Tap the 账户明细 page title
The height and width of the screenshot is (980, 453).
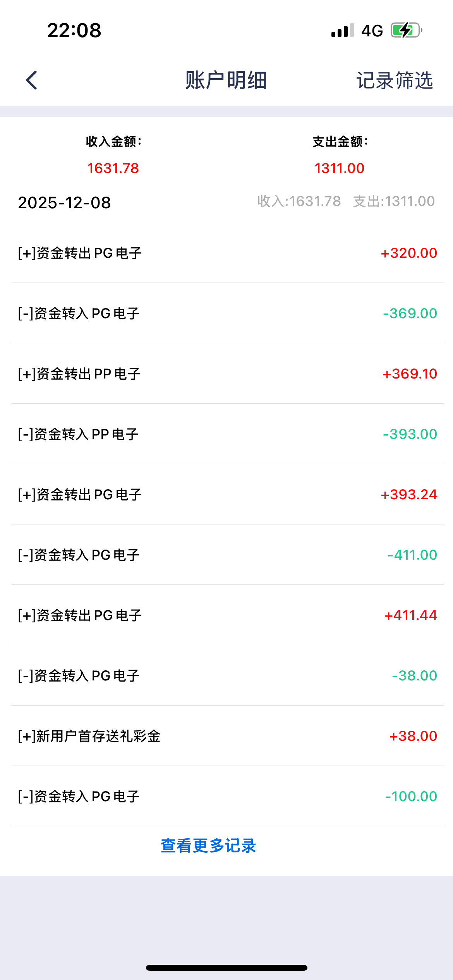[x=226, y=81]
